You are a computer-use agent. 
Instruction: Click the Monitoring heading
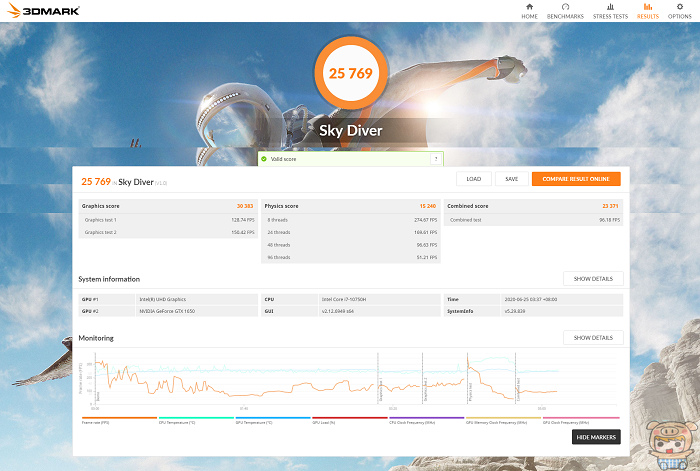96,338
